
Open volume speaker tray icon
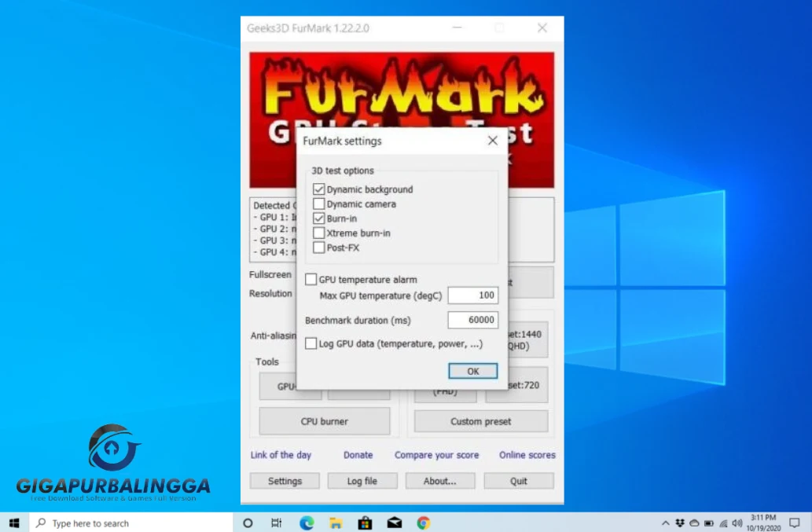point(737,523)
